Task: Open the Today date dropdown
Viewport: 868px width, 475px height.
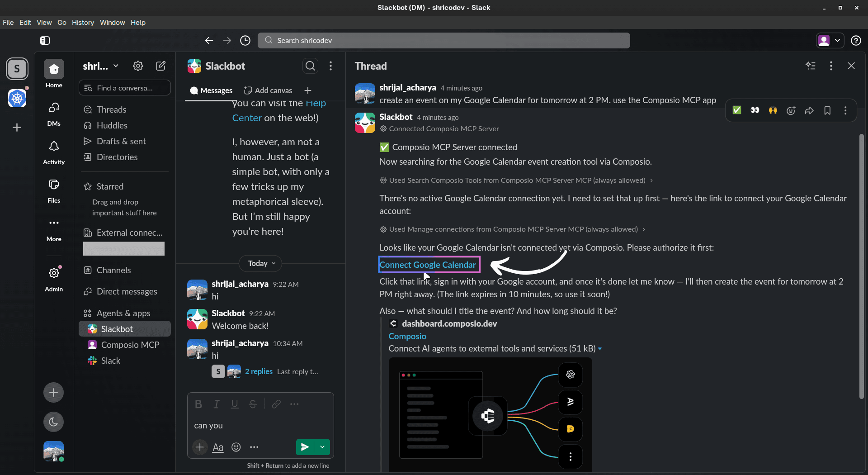Action: click(261, 263)
